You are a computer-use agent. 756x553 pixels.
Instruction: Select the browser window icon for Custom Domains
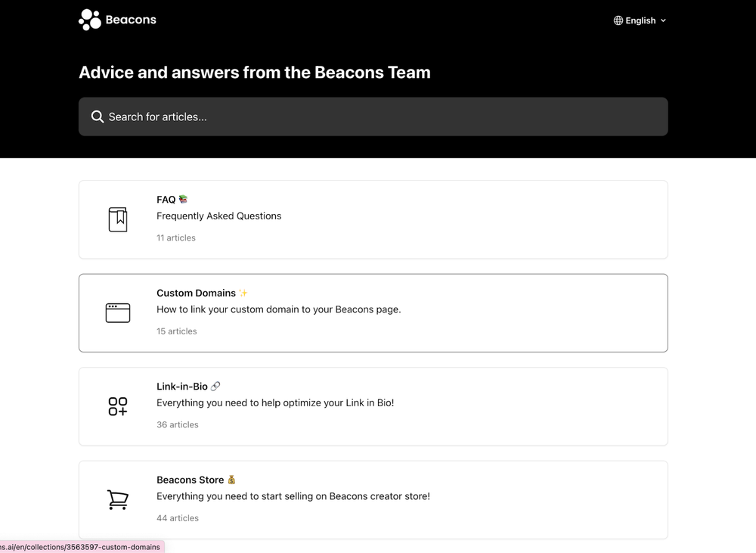118,312
